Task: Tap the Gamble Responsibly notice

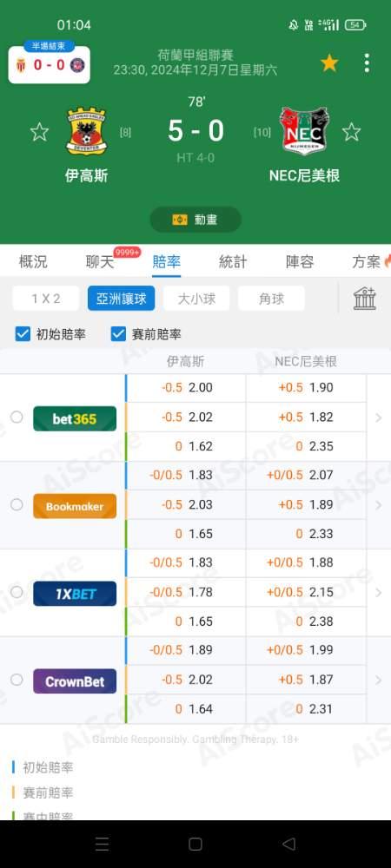Action: (x=195, y=740)
